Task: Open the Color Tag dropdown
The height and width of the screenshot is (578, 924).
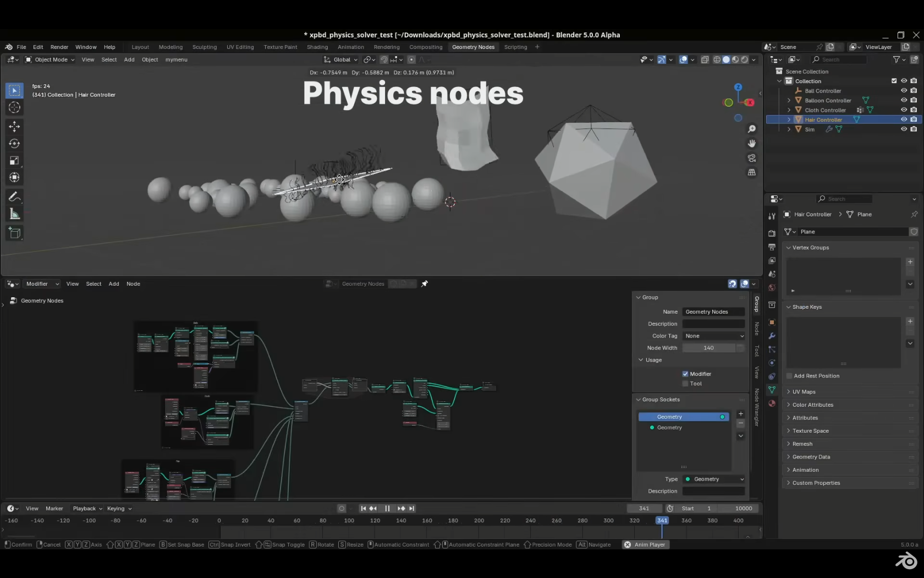Action: click(x=714, y=336)
